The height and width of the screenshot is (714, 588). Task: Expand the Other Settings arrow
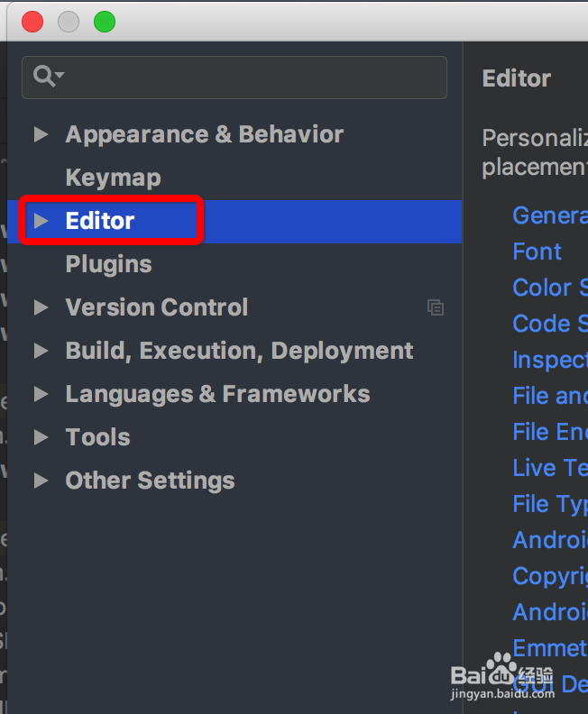click(x=41, y=481)
